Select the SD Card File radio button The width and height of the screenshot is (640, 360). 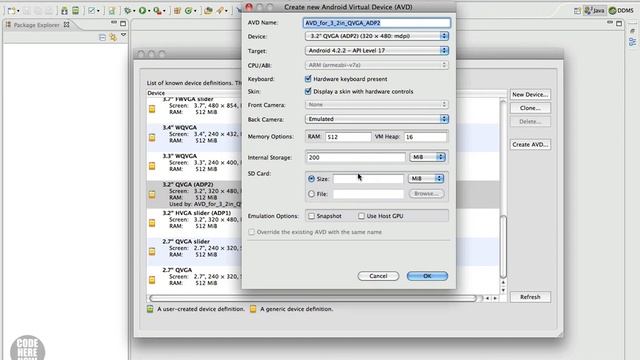pyautogui.click(x=311, y=194)
